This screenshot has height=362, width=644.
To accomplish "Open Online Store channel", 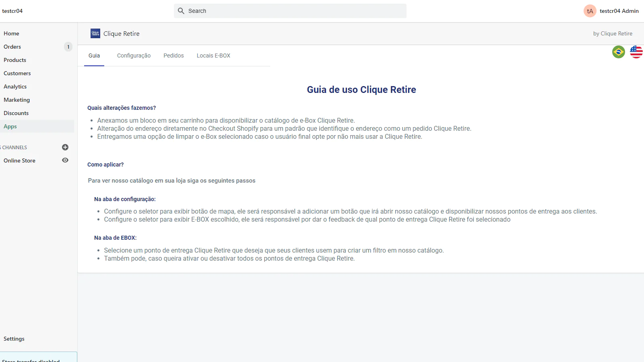I will (20, 160).
